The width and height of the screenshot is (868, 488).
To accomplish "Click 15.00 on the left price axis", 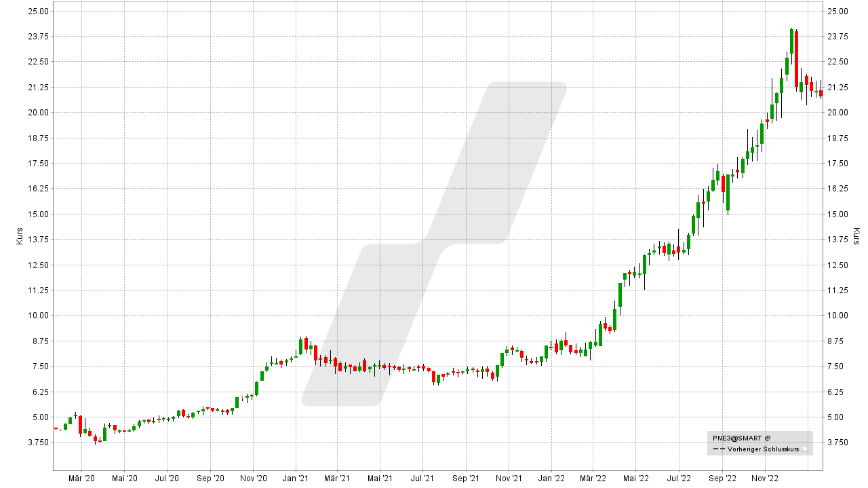I will pos(39,214).
